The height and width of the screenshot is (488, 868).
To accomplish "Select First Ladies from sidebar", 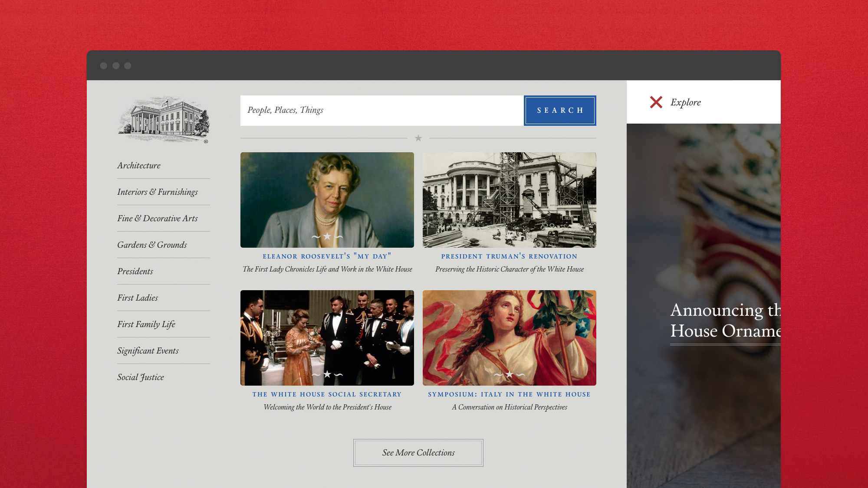I will 138,298.
